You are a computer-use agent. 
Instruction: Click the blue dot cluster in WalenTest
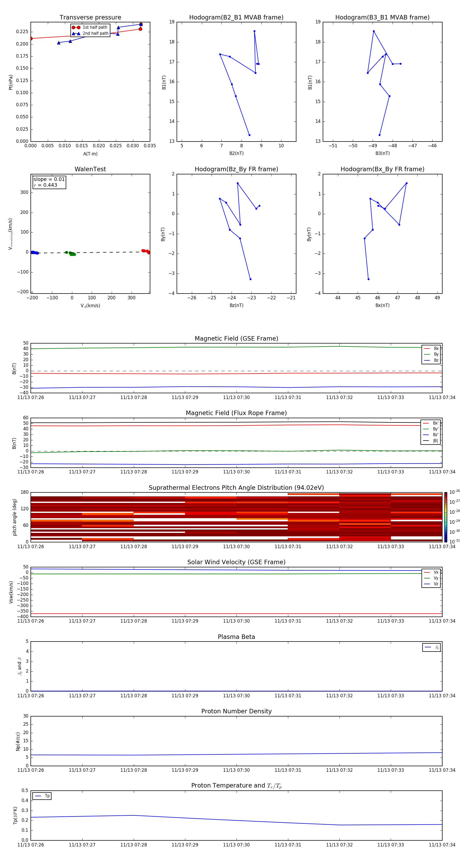tap(34, 253)
